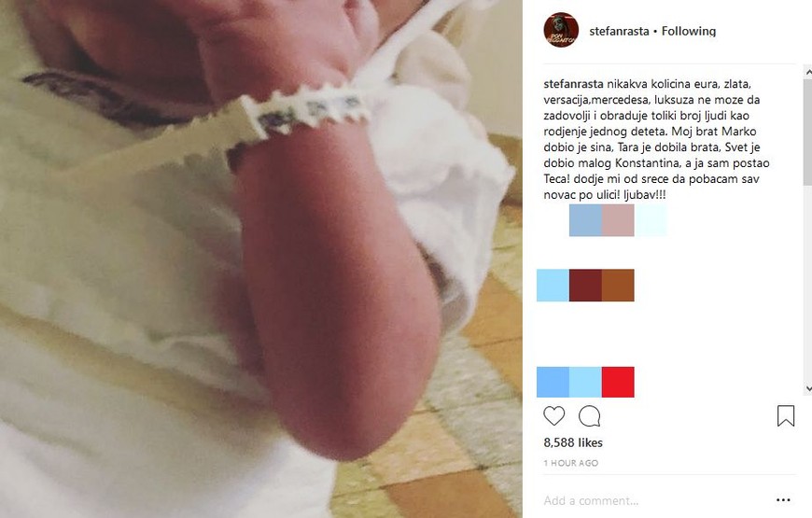Click the dark red swatch in the middle row
812x518 pixels.
tap(585, 285)
